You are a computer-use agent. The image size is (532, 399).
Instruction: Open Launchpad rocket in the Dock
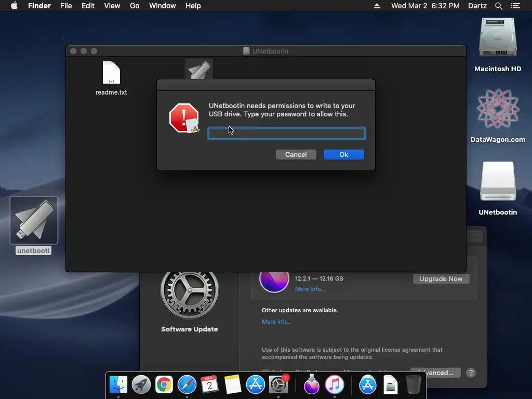click(141, 385)
